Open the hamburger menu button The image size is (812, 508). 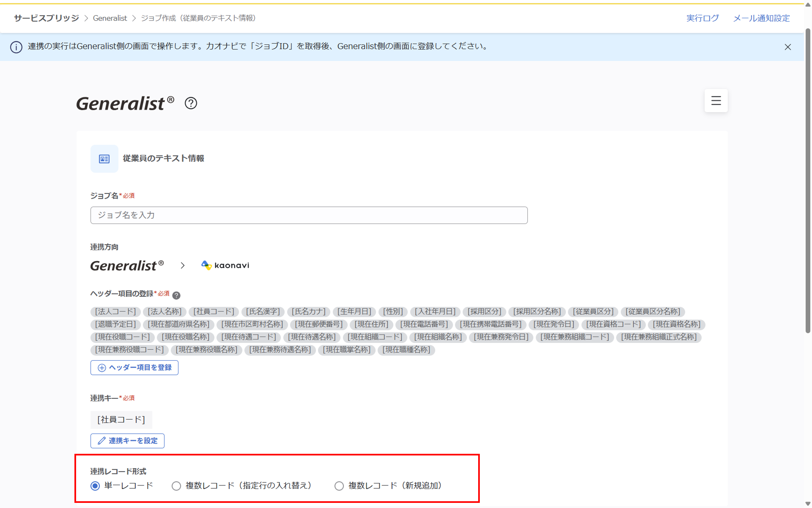click(716, 100)
